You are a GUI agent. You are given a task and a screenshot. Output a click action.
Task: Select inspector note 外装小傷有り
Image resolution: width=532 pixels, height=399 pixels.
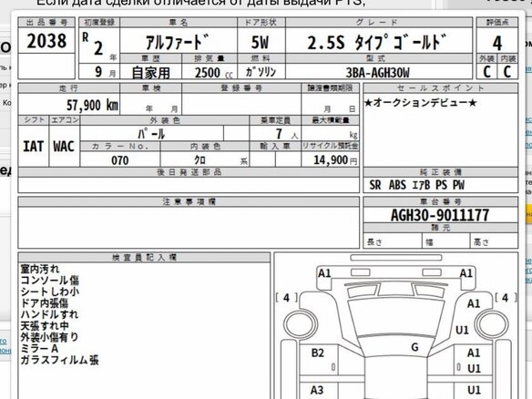[x=49, y=337]
